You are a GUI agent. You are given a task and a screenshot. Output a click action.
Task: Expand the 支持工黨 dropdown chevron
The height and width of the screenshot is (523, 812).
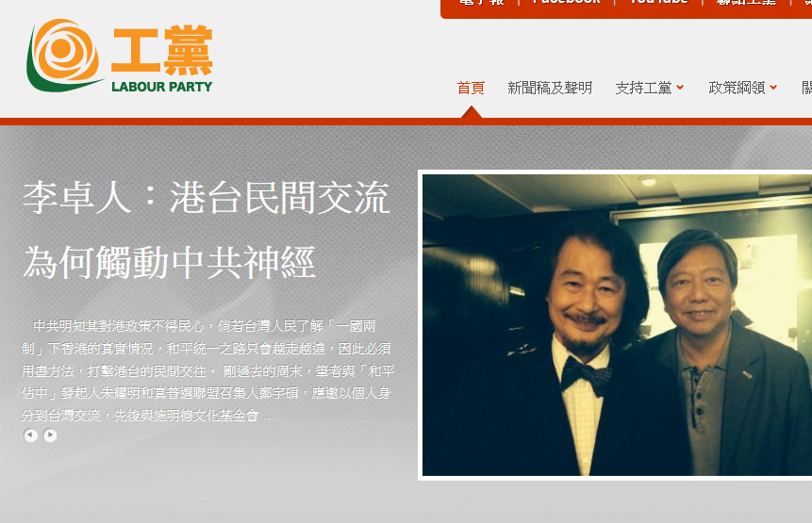click(x=680, y=88)
